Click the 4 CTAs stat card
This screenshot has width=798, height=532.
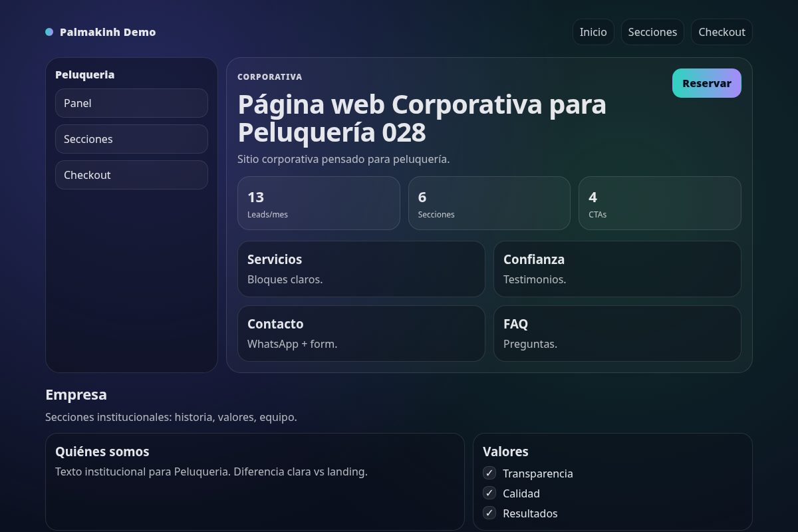tap(660, 203)
